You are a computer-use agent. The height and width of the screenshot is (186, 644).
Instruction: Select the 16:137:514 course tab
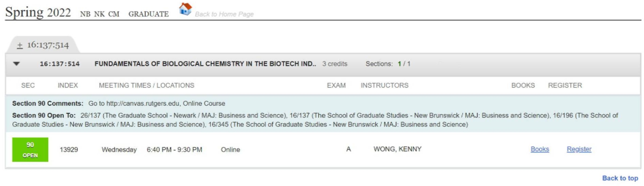pos(48,45)
